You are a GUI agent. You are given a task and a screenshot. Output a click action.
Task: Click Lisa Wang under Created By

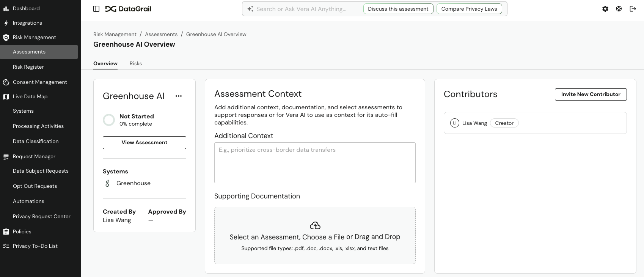tap(117, 220)
